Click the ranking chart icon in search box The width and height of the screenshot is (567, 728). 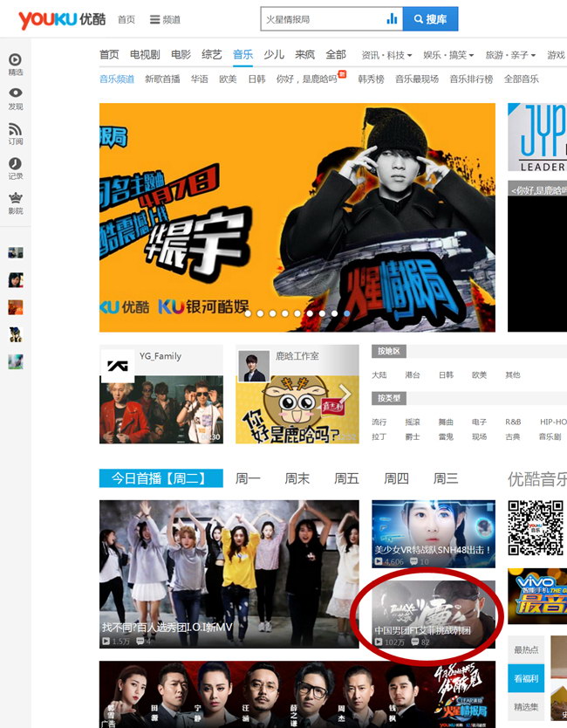(x=392, y=19)
